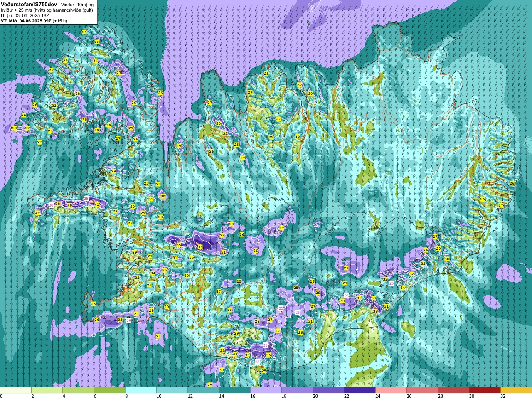Select the legend scale number 22
The width and height of the screenshot is (532, 399).
[347, 396]
